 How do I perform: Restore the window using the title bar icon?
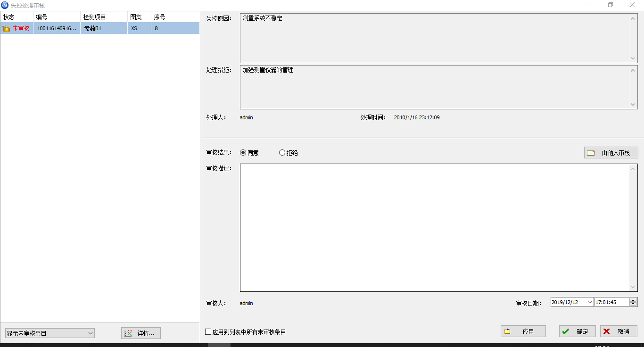pyautogui.click(x=611, y=5)
